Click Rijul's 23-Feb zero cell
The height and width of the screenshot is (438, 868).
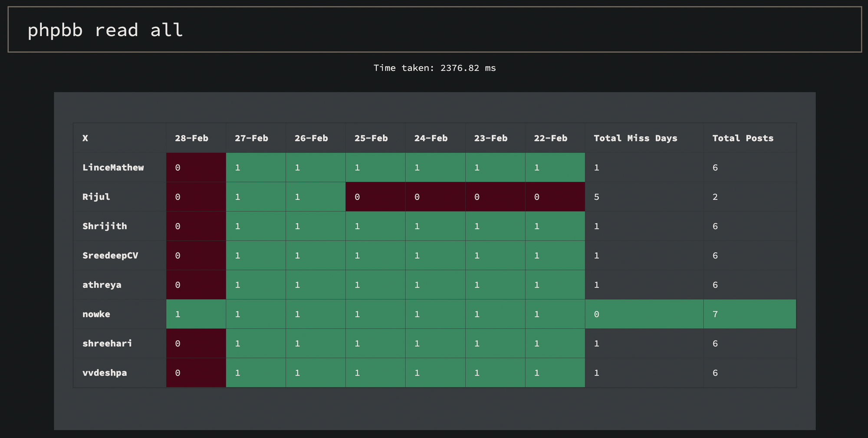[x=496, y=197]
